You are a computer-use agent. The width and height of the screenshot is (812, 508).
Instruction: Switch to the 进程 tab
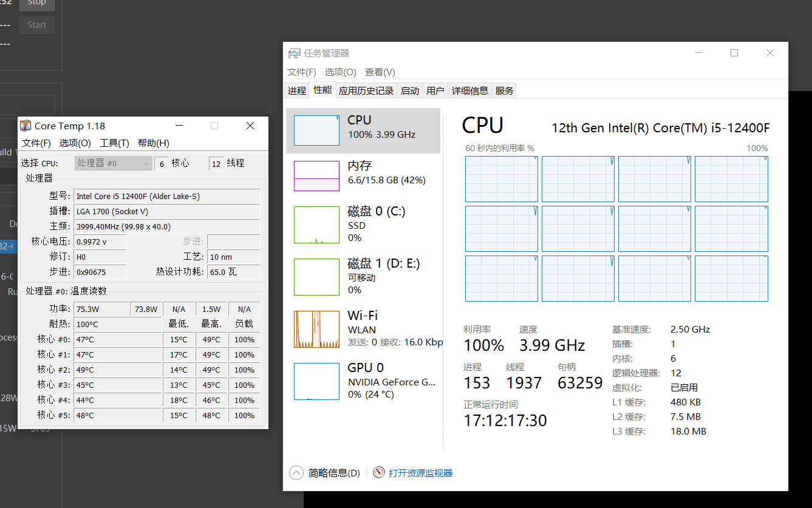296,90
